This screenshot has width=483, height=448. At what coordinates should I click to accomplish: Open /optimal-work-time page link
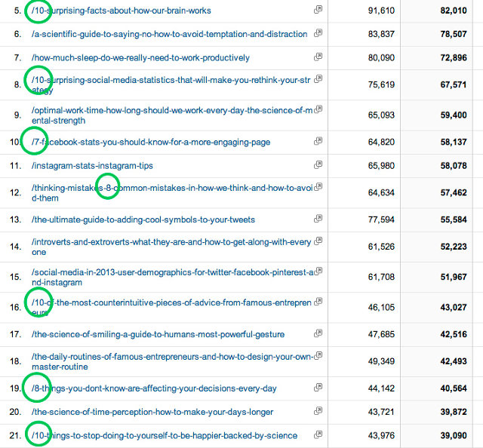tap(172, 115)
